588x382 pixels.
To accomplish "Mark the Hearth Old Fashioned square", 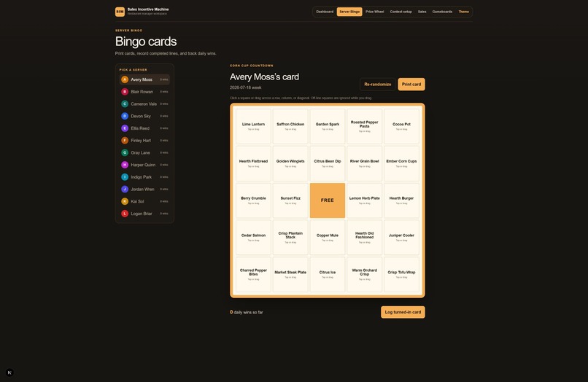I will point(365,238).
